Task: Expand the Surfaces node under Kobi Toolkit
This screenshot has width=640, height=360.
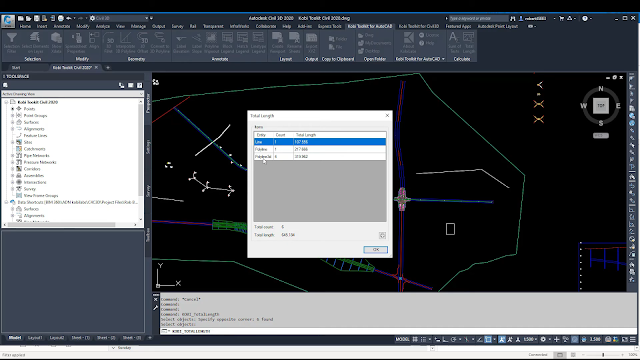Action: 13,122
